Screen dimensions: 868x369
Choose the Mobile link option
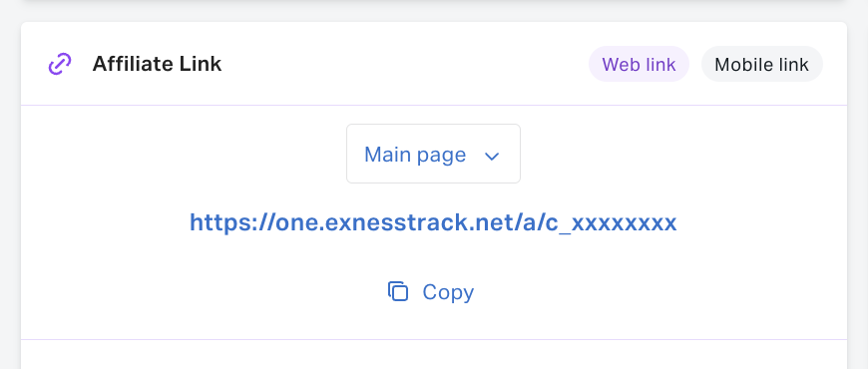[761, 64]
